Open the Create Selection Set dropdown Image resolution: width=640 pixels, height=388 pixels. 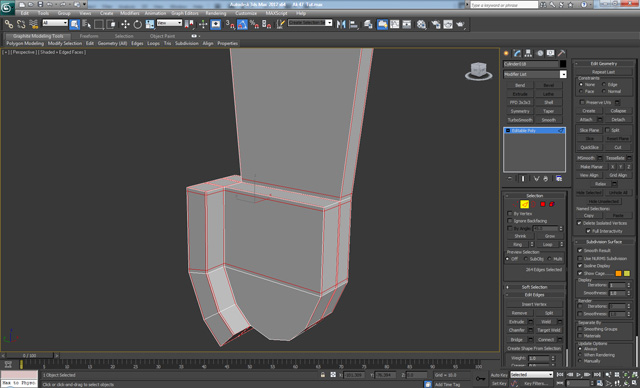(310, 23)
